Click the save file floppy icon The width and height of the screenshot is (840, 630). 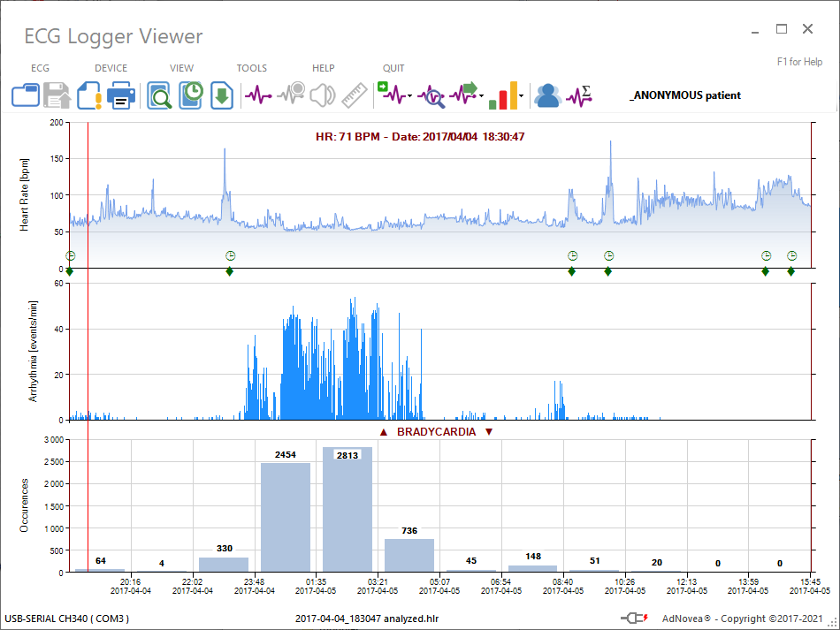click(x=57, y=95)
